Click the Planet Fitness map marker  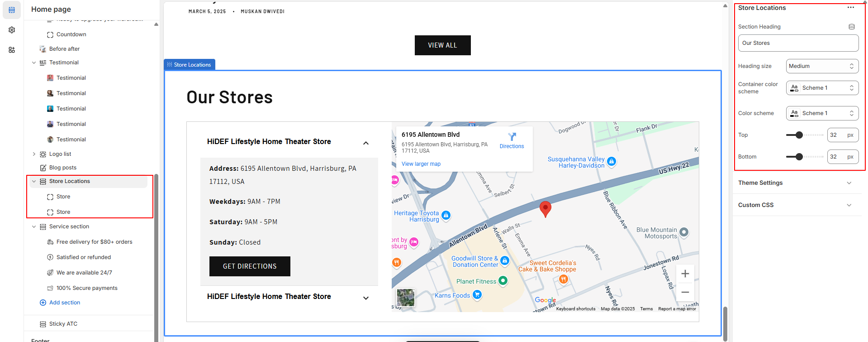tap(503, 281)
